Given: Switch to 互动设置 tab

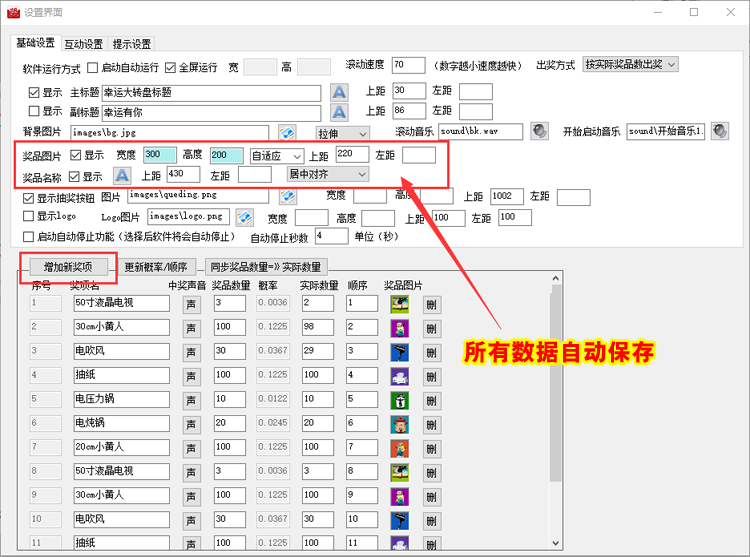Looking at the screenshot, I should (84, 44).
